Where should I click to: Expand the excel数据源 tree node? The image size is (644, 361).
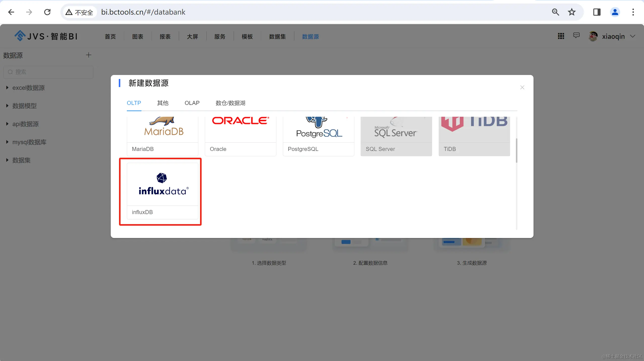pyautogui.click(x=7, y=88)
